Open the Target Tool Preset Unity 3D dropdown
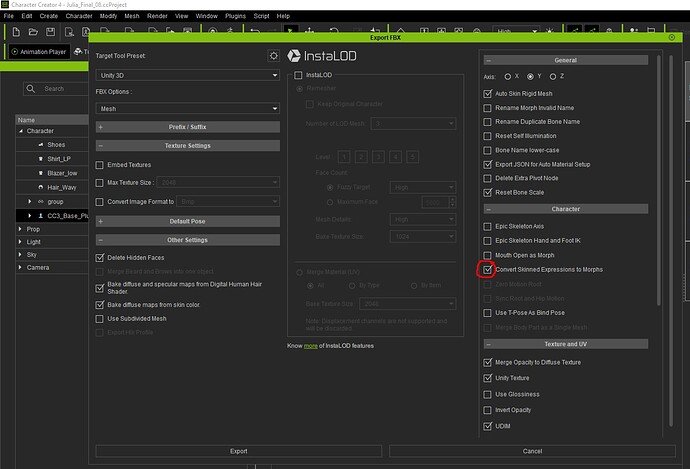This screenshot has height=469, width=690. click(187, 75)
